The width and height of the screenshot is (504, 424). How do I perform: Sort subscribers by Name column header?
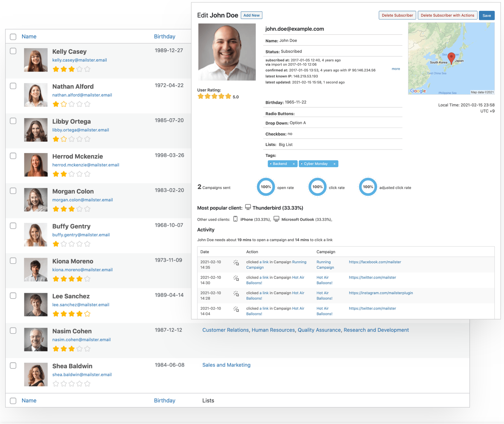pyautogui.click(x=29, y=37)
